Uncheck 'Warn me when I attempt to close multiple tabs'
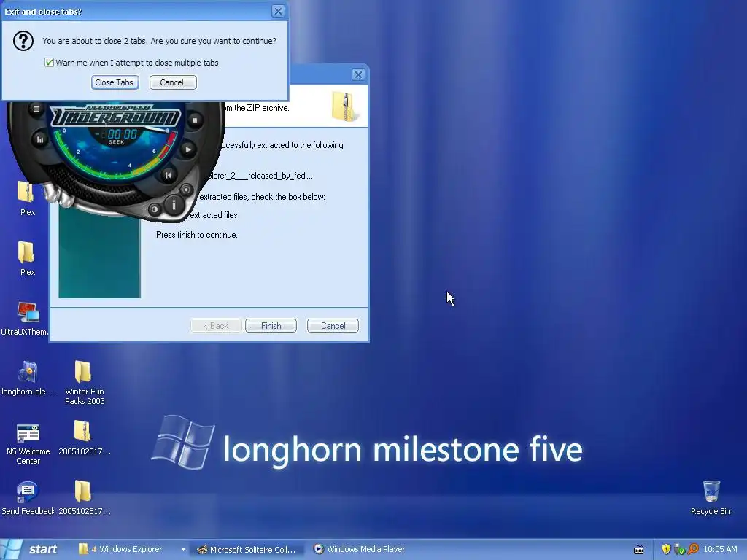This screenshot has height=560, width=747. (x=49, y=63)
